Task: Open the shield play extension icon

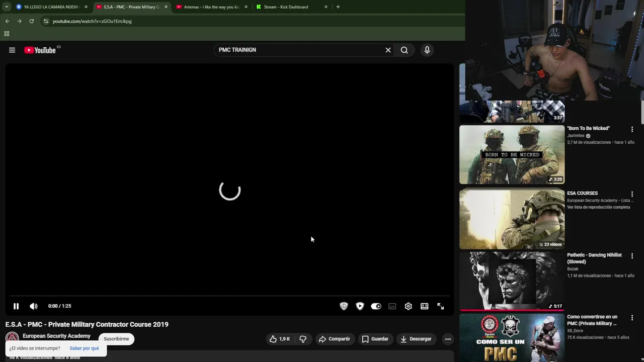Action: [x=360, y=306]
